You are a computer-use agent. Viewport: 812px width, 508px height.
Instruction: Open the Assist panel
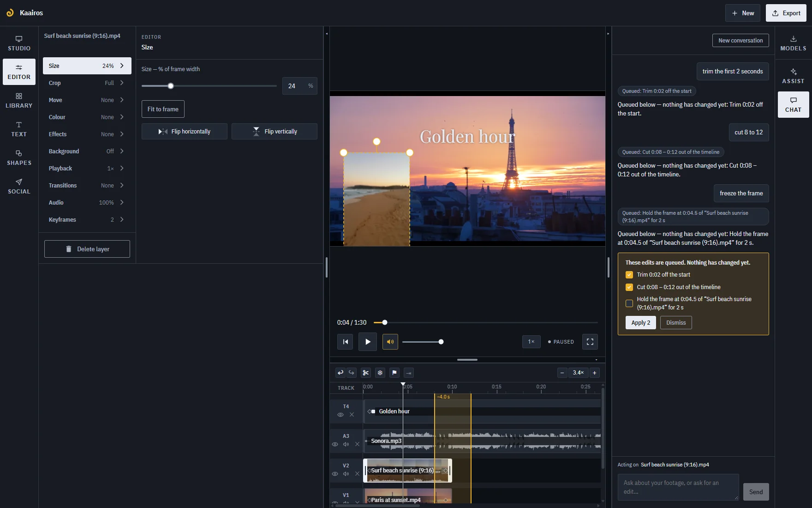[793, 76]
